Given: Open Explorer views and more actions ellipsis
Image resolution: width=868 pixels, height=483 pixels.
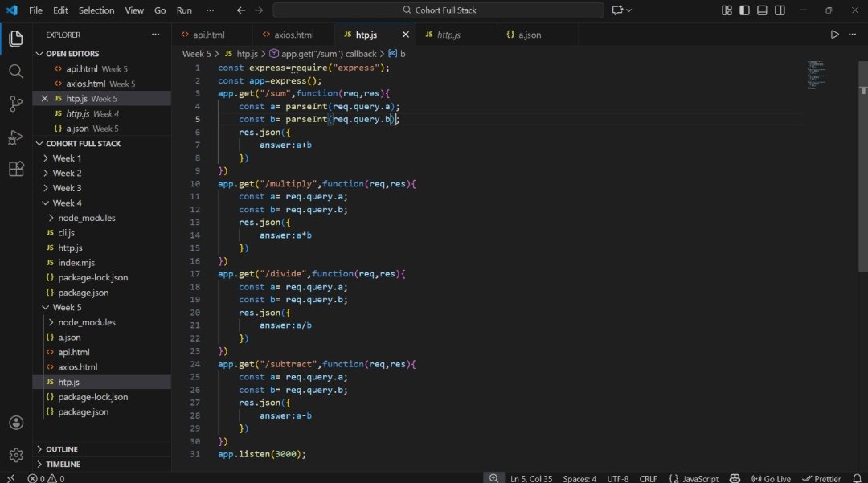Looking at the screenshot, I should pos(156,35).
